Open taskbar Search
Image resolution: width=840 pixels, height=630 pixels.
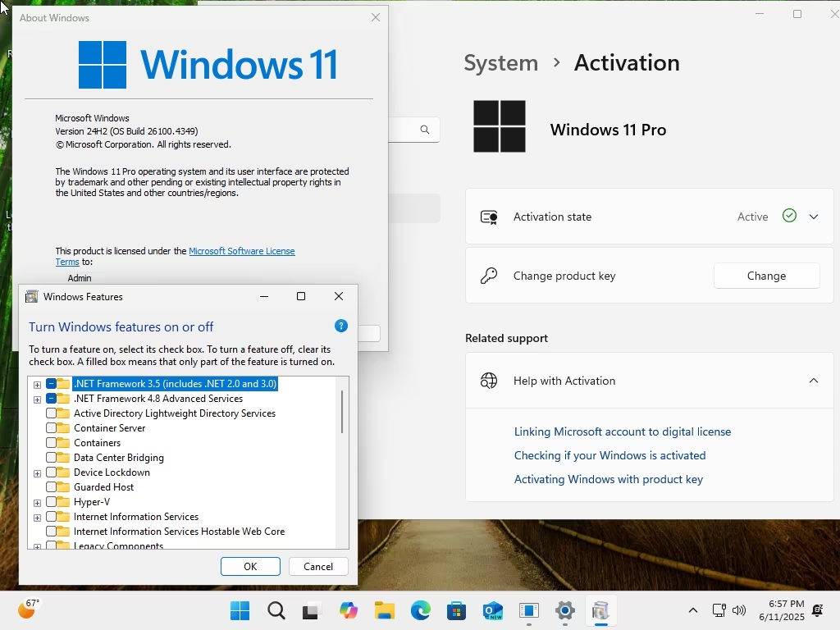pyautogui.click(x=276, y=610)
